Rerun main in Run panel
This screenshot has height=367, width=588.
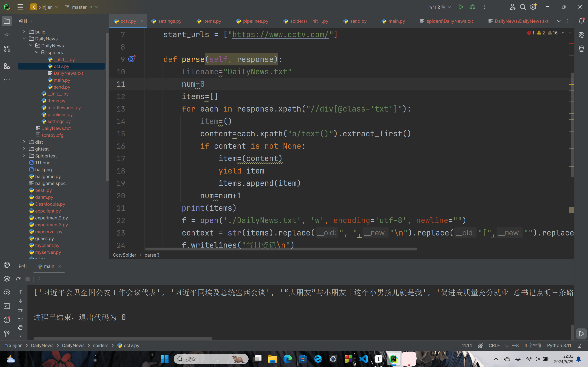tap(18, 279)
